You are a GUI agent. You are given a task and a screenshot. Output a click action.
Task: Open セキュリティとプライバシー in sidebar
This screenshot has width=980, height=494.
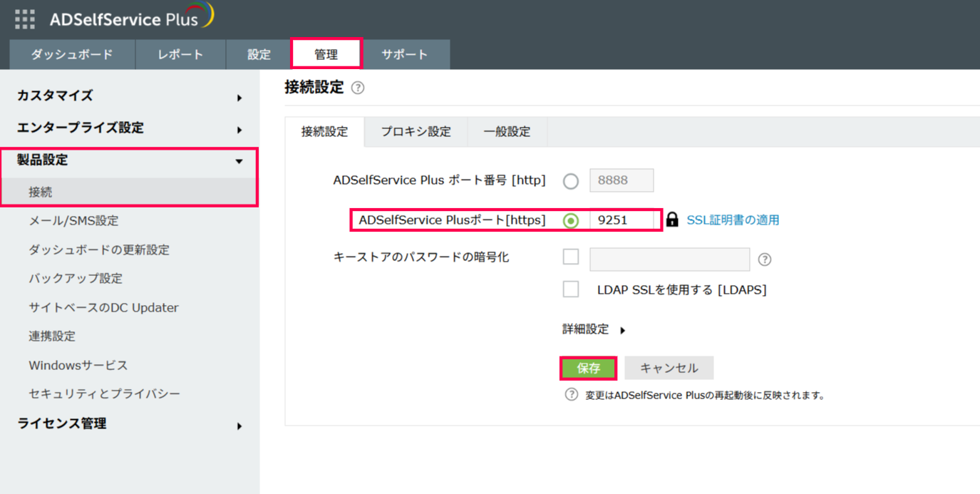click(105, 394)
